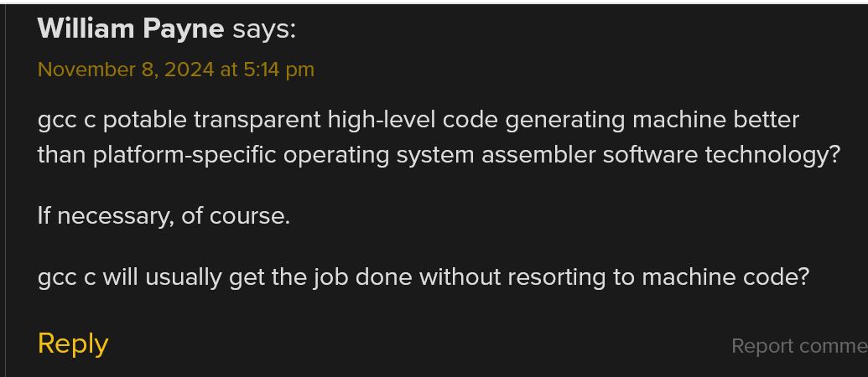Click the word 'platform-specific' in the comment
Image resolution: width=868 pixels, height=377 pixels.
point(185,155)
